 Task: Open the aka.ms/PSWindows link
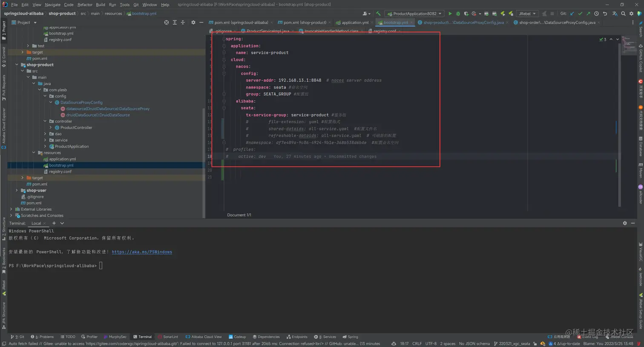click(x=142, y=252)
